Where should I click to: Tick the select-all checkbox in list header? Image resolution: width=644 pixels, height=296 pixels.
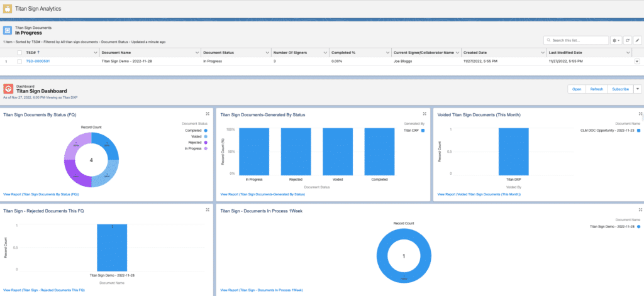19,53
